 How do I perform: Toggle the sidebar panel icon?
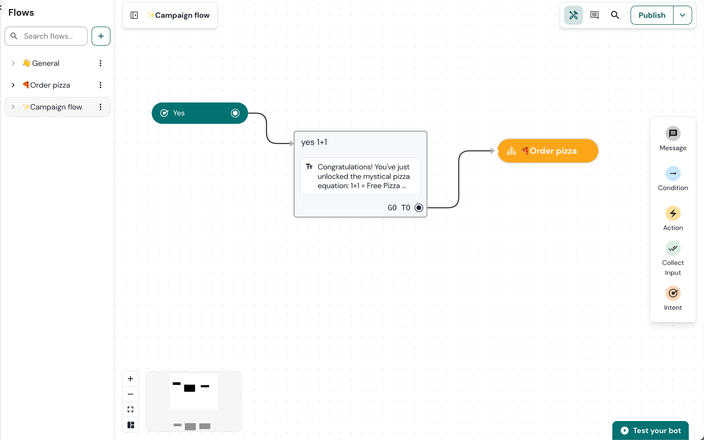point(134,15)
